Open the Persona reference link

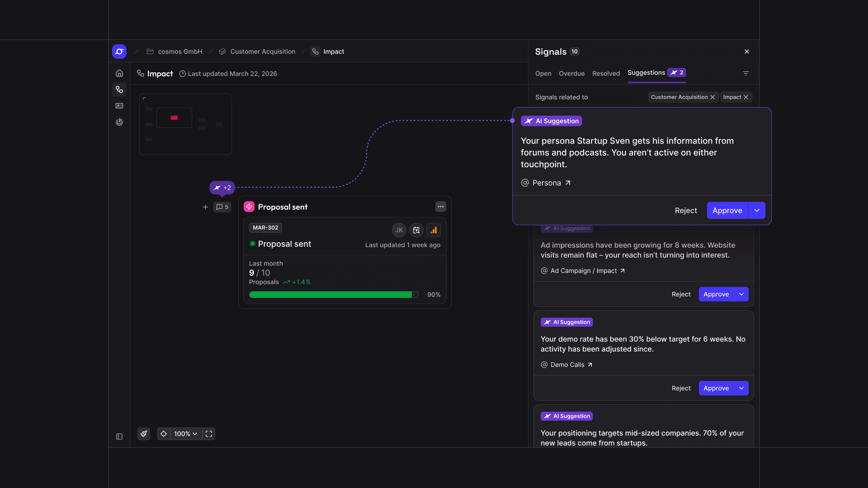[x=546, y=183]
